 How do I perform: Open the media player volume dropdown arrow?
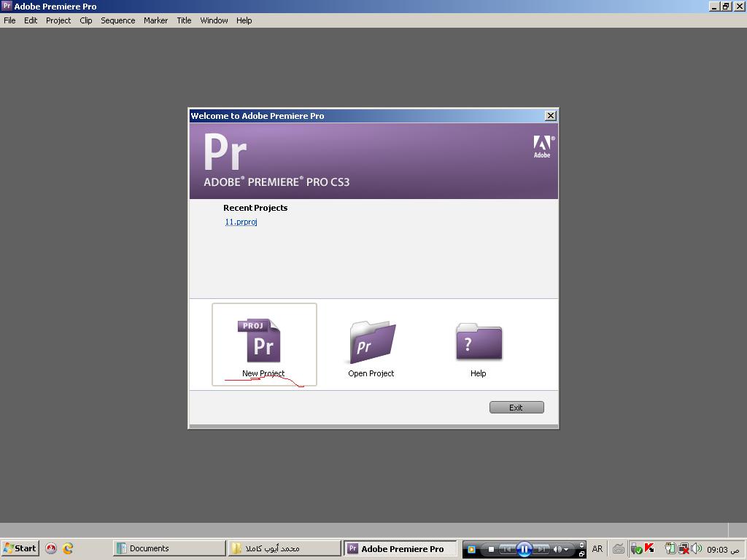click(x=566, y=550)
